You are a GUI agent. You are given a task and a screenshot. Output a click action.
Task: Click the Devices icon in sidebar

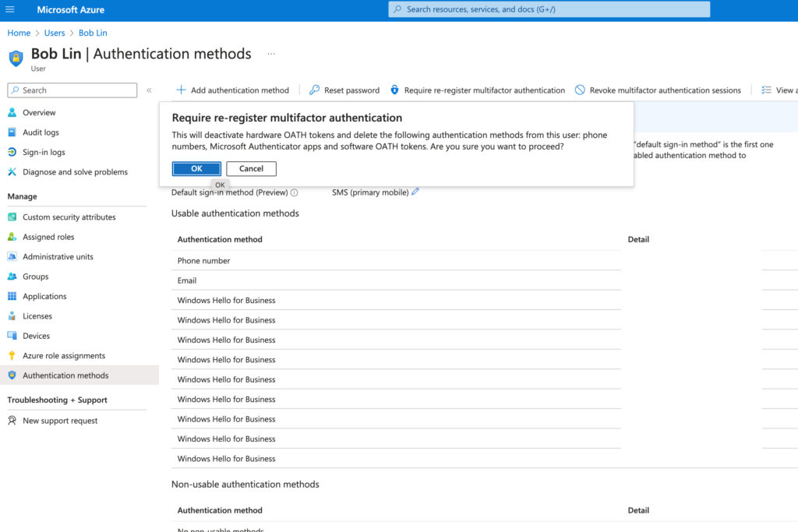pos(12,336)
